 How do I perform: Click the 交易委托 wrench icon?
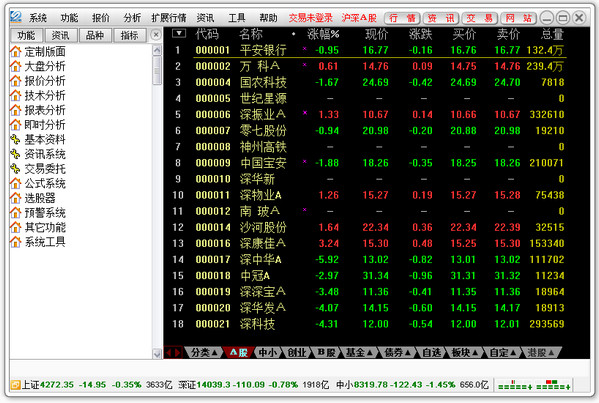(15, 169)
